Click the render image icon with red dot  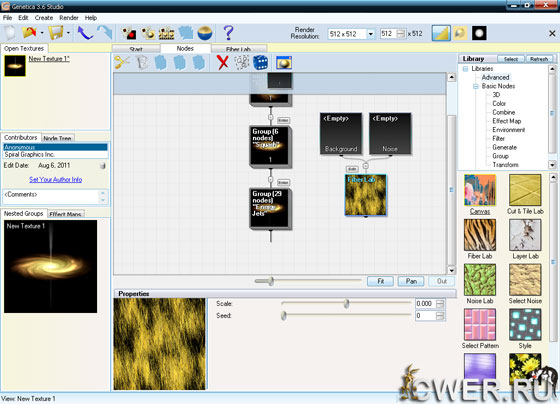coord(129,33)
